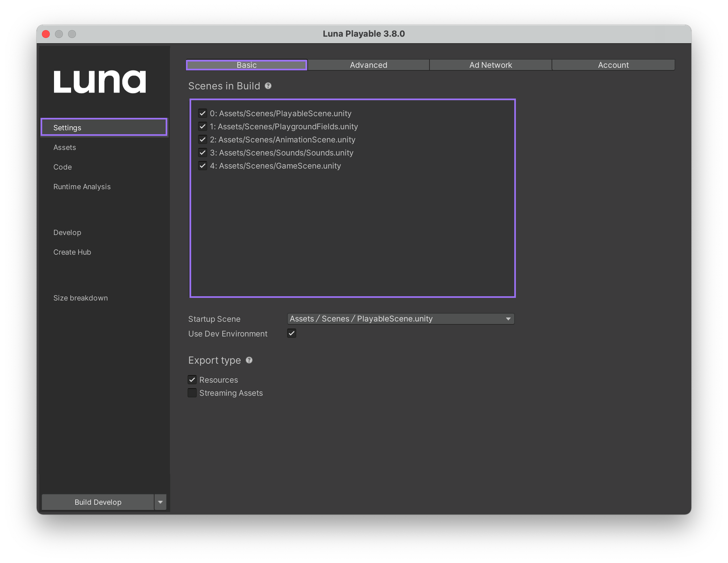The height and width of the screenshot is (563, 728).
Task: Open Assets in the sidebar
Action: (65, 147)
